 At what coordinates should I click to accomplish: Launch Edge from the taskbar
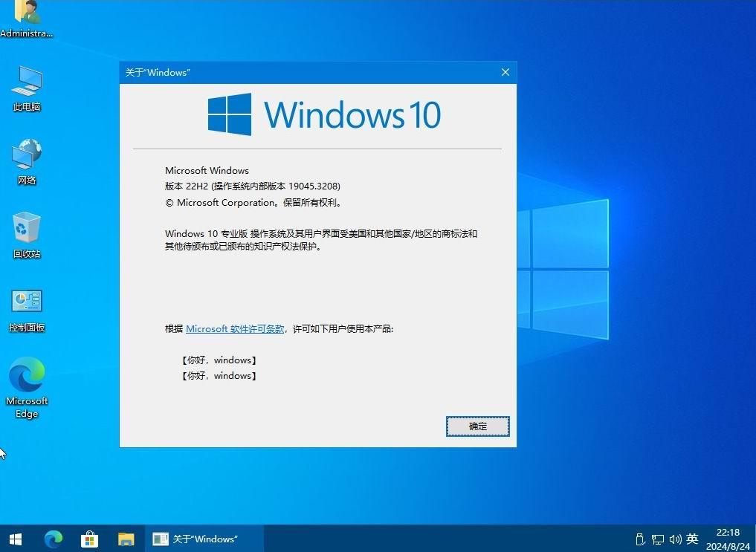52,539
